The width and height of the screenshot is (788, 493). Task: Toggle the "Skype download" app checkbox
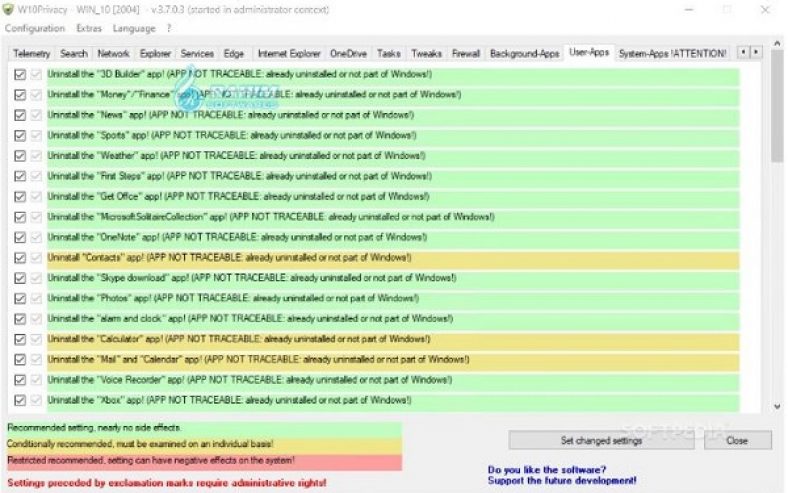click(20, 278)
